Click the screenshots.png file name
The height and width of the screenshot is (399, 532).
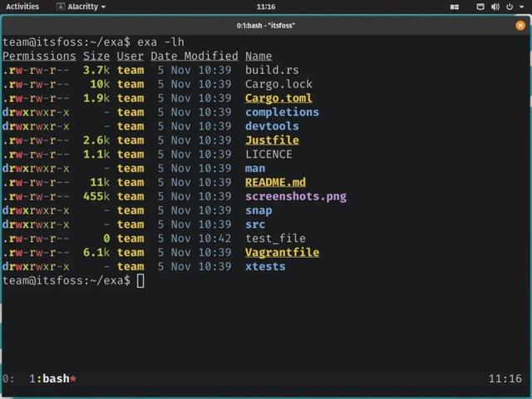[296, 196]
